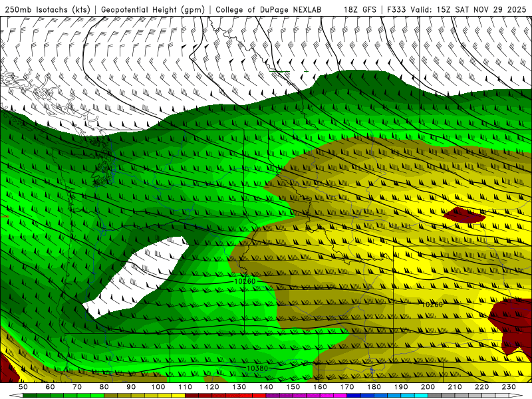
Task: Click the 90 value on the color scale
Action: pos(131,387)
